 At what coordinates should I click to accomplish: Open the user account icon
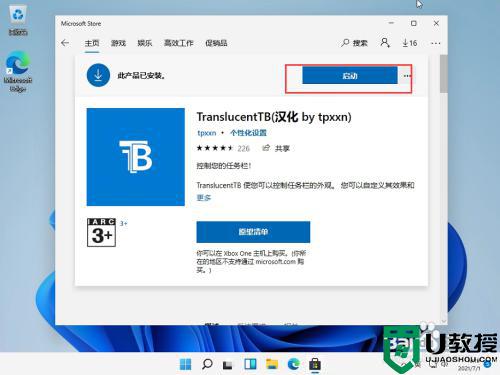pyautogui.click(x=385, y=43)
